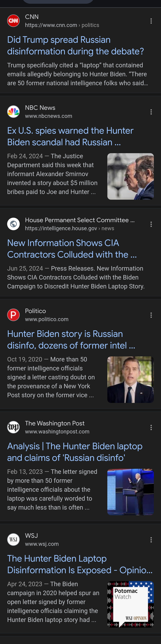Screen dimensions: 161x644
Task: Open 'New Information Shows CIA Contractors' link
Action: click(x=72, y=249)
